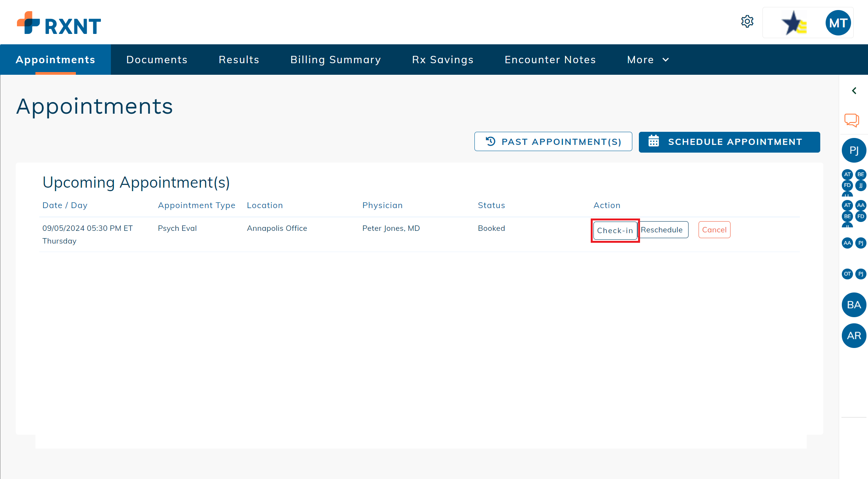Open the AA and PJ group chat
The width and height of the screenshot is (868, 479).
click(x=854, y=243)
